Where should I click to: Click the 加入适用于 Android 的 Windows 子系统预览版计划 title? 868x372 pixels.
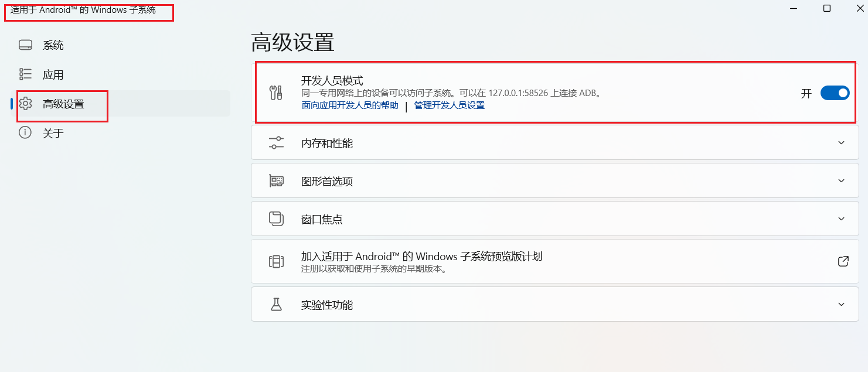click(421, 257)
